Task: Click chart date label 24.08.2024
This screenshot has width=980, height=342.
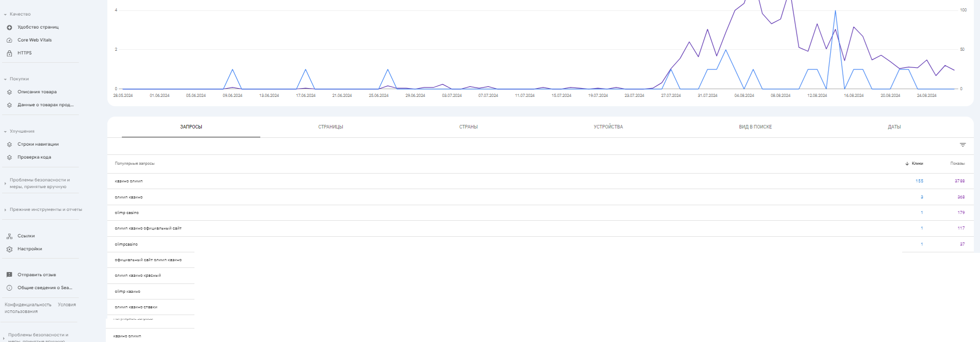Action: tap(927, 96)
